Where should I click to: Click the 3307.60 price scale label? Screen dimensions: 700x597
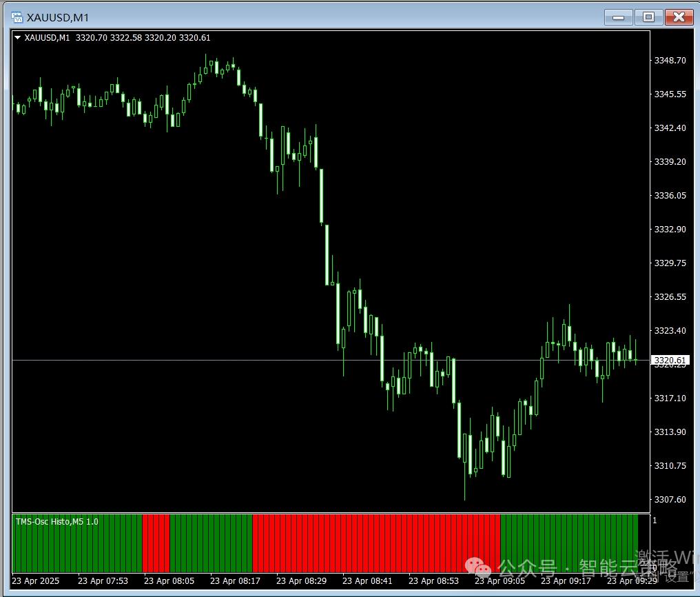[670, 500]
